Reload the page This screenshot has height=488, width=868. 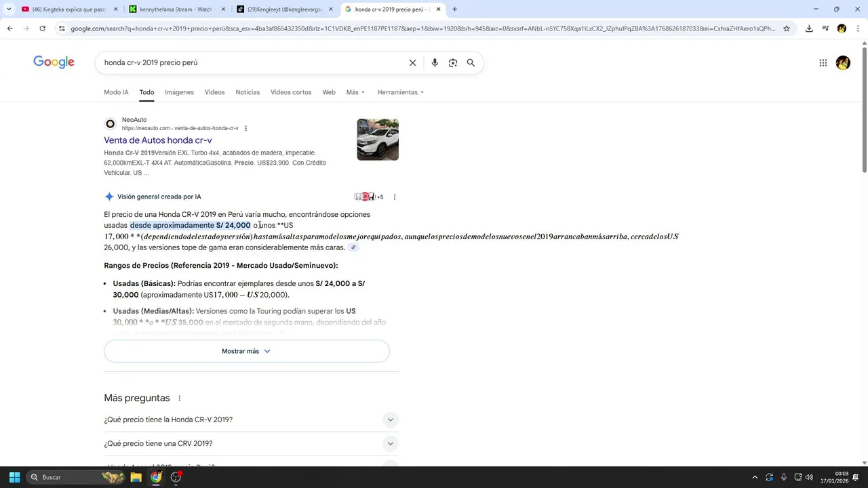point(42,28)
